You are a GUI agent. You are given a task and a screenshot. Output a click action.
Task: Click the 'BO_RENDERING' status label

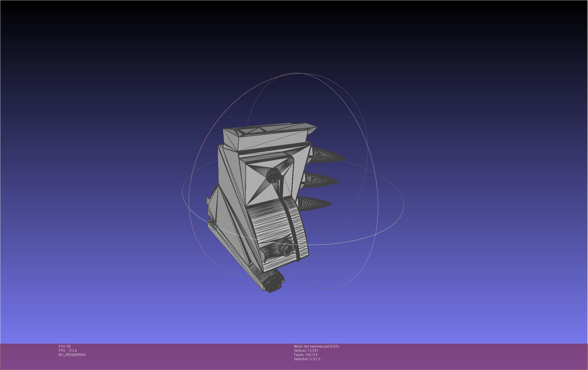[72, 355]
